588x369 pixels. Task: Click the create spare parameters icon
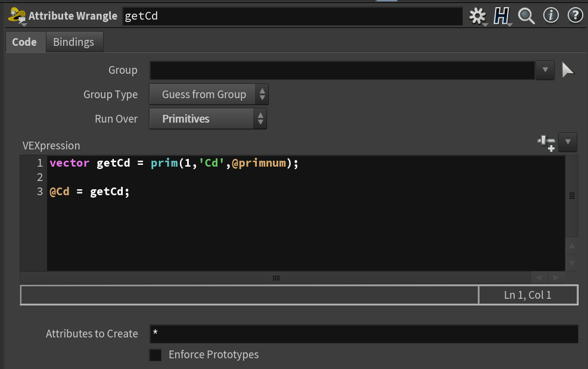546,143
